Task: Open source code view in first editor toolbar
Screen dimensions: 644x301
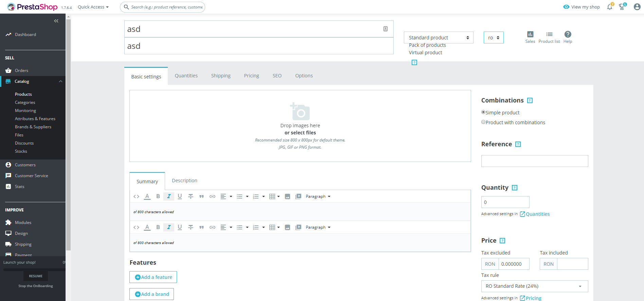Action: (136, 196)
